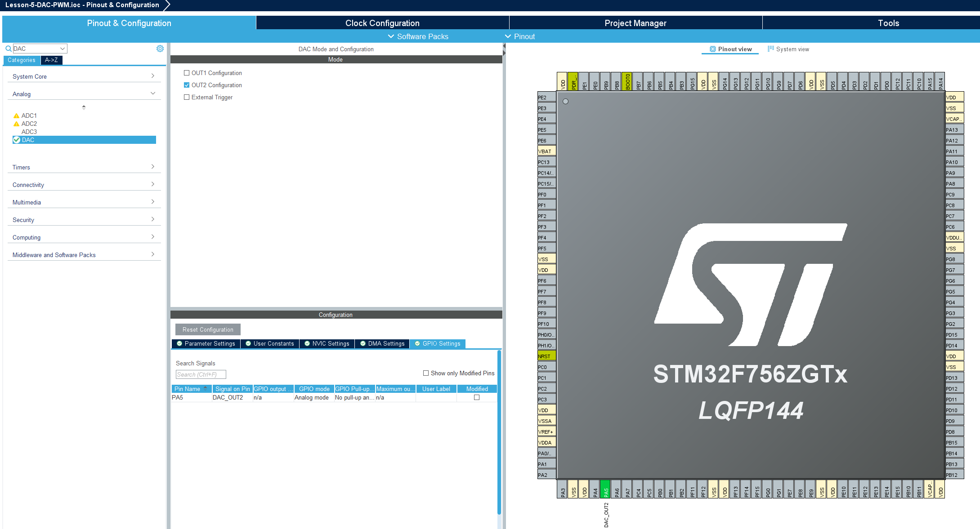Focus the Search Signals input field

point(201,374)
